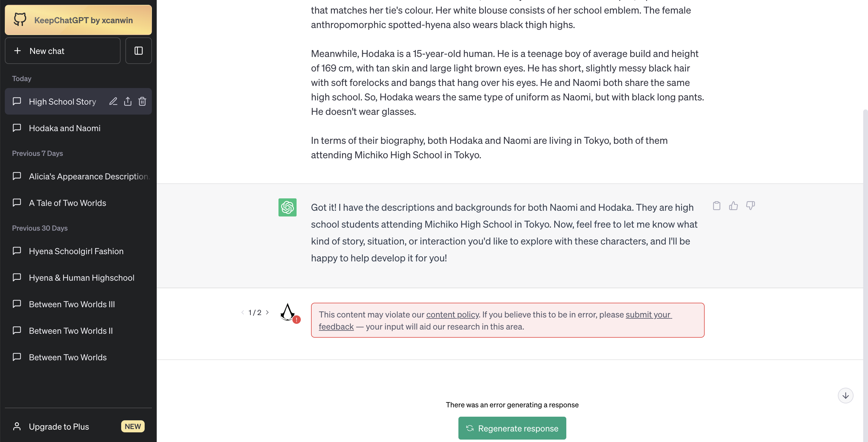
Task: Go to previous variant with left arrow
Action: 243,312
